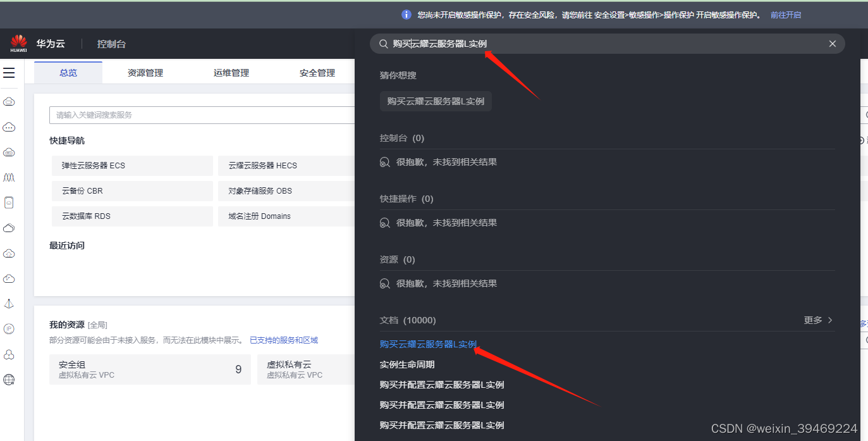Click the 快捷操作 (0) section heading

pos(406,199)
